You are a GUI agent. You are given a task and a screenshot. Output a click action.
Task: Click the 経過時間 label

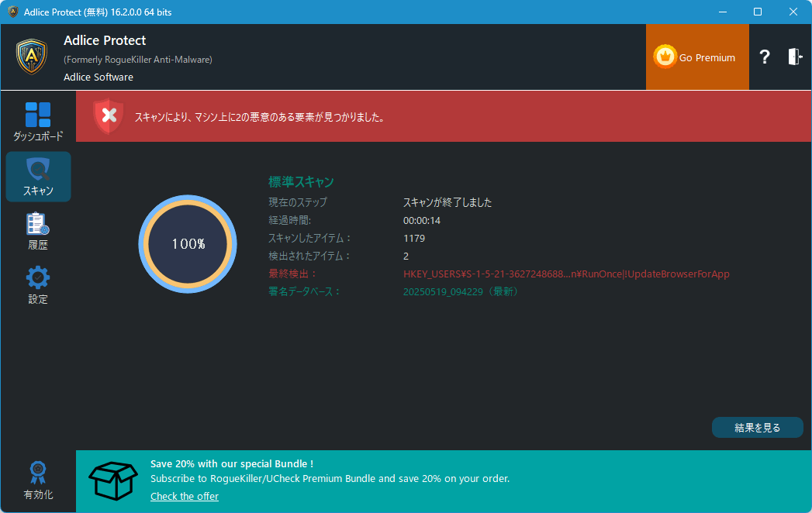[289, 221]
